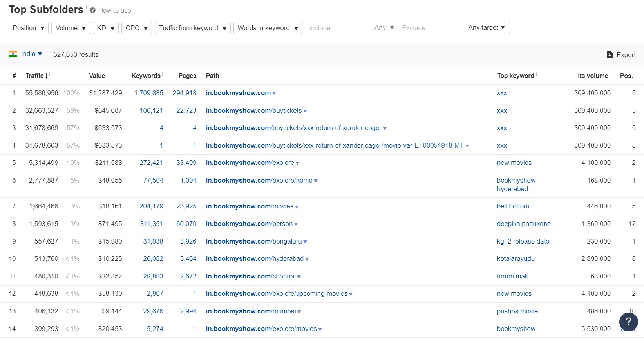Open top keyword bell bottom
The height and width of the screenshot is (338, 644).
[x=513, y=206]
